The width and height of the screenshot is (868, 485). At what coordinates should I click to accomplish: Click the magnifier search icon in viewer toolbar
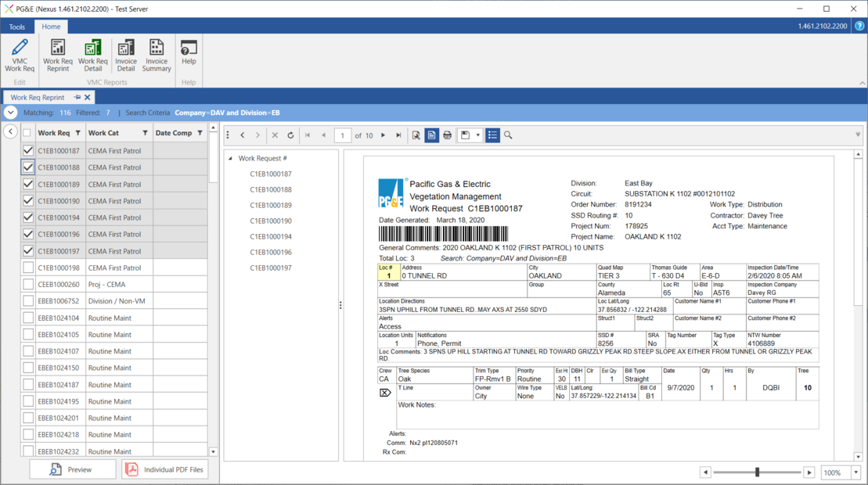click(508, 135)
